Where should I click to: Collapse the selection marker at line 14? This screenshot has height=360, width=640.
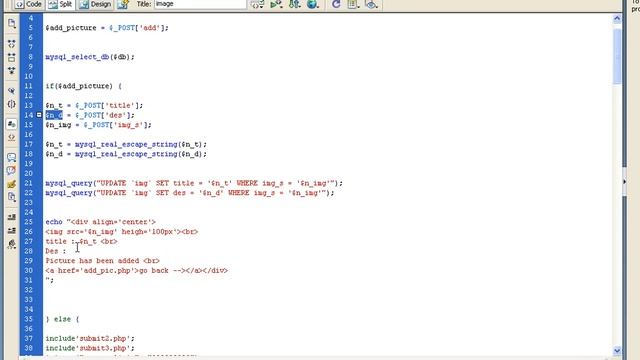(39, 115)
